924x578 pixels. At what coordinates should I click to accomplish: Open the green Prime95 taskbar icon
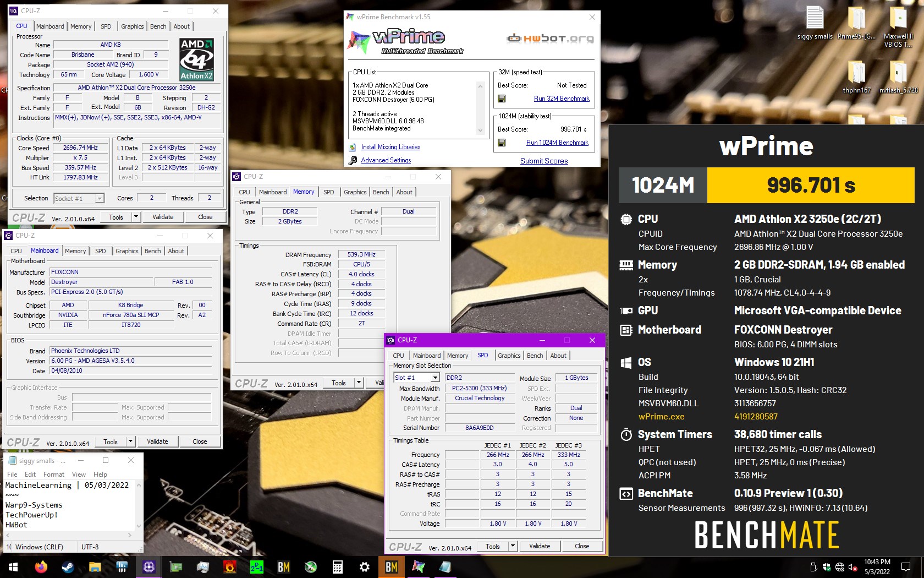[257, 566]
